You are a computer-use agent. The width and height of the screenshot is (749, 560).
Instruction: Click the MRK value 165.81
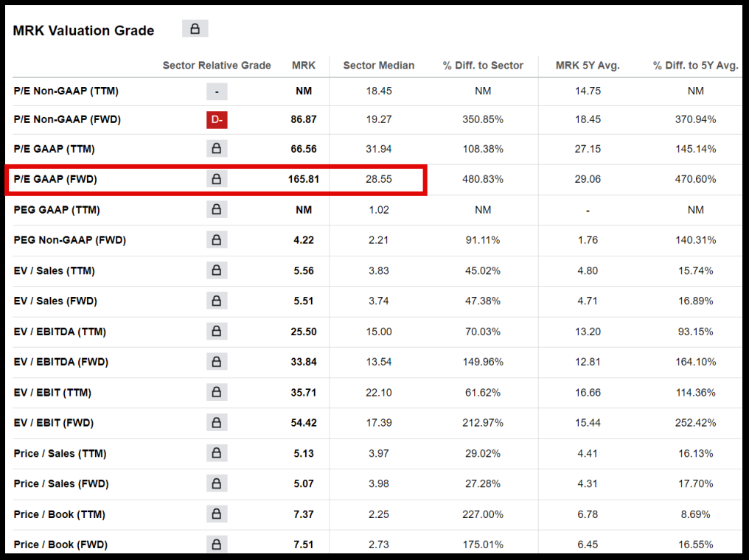coord(303,179)
